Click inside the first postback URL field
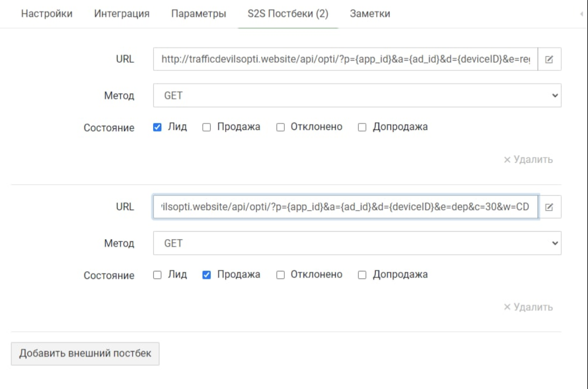 [x=345, y=60]
